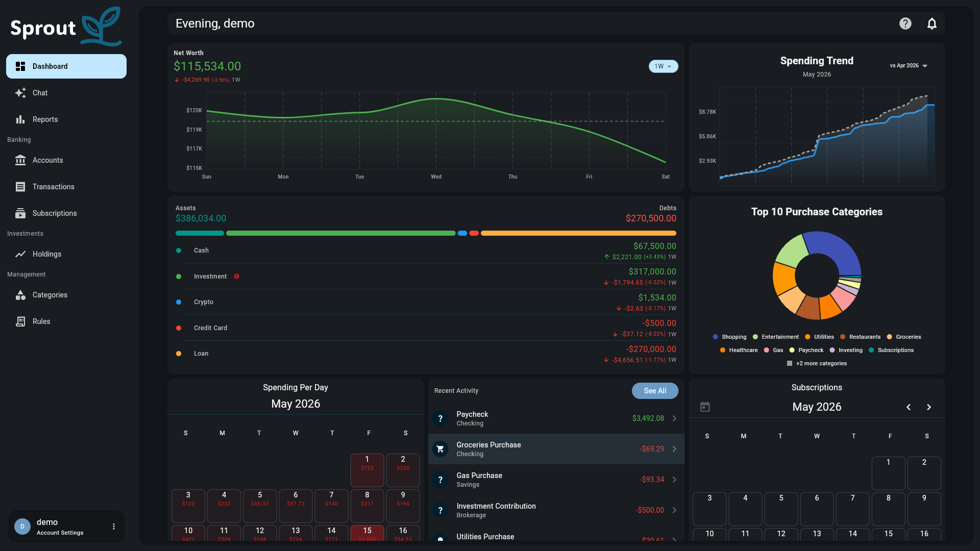Open the Chat page
The image size is (980, 551).
(x=66, y=93)
